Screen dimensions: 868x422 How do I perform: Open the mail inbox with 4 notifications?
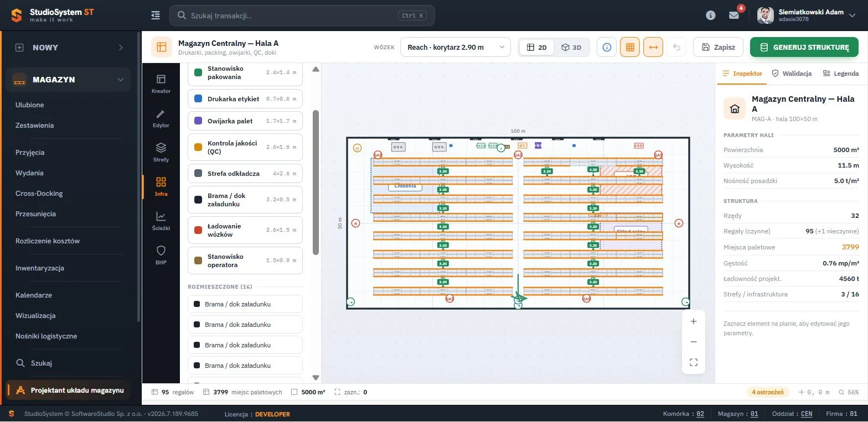tap(734, 15)
